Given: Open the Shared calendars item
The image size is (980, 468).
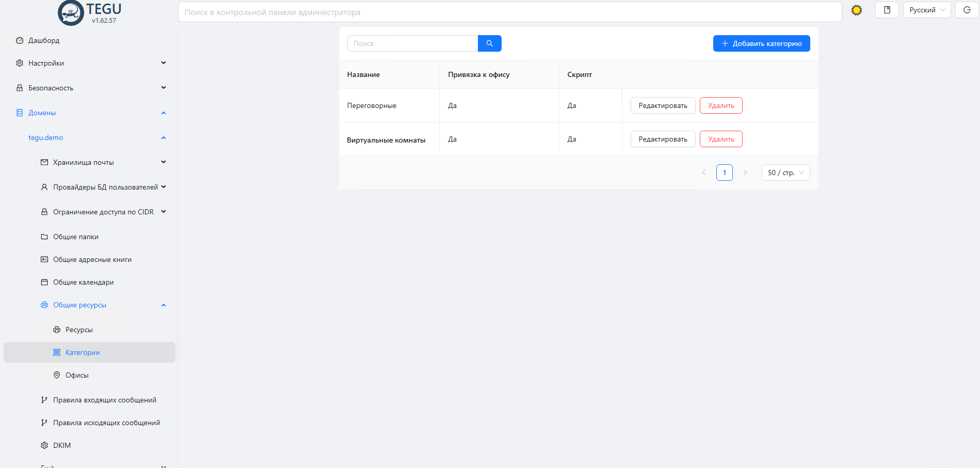Looking at the screenshot, I should (x=83, y=282).
